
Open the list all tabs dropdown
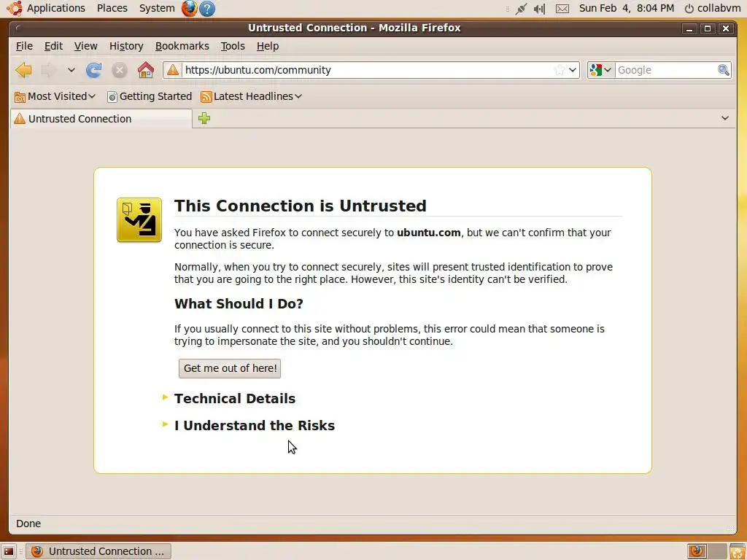pyautogui.click(x=724, y=118)
